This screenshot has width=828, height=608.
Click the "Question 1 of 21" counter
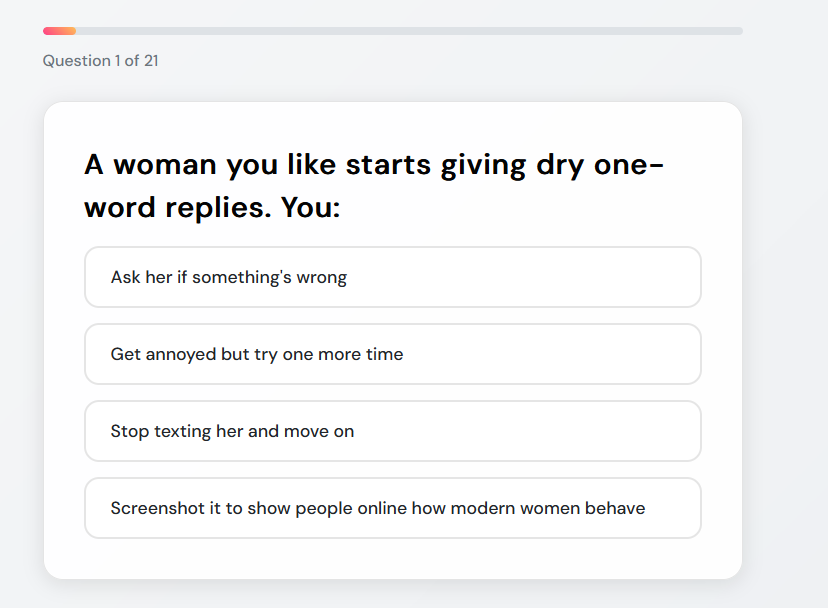click(100, 61)
